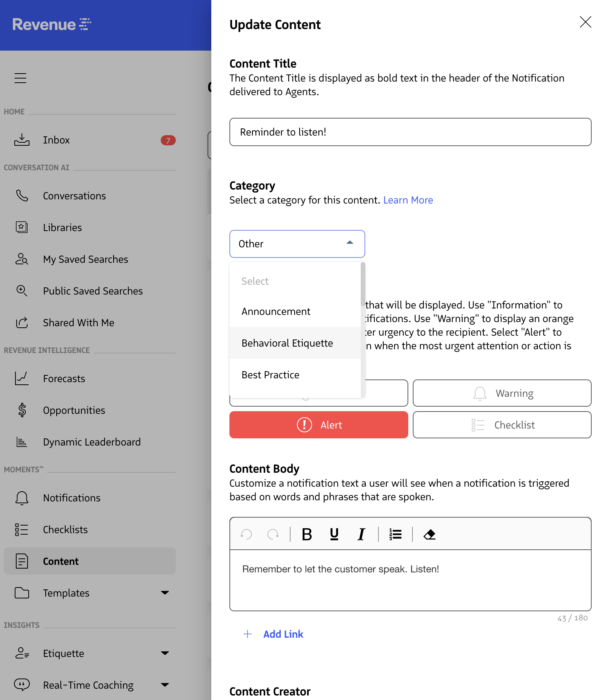Open Conversations page
609x700 pixels.
pyautogui.click(x=90, y=196)
